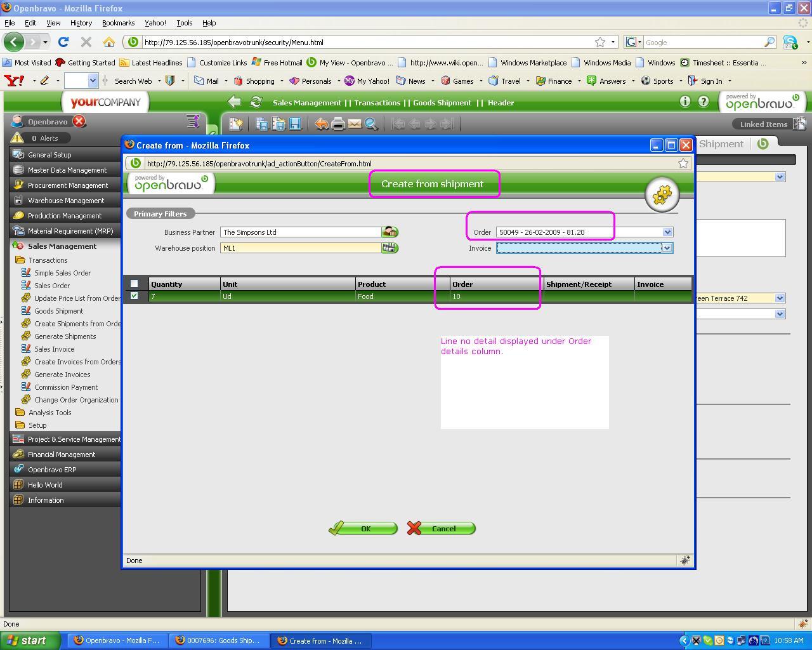Open the search magnifier in the Openbravo toolbar
This screenshot has width=812, height=650.
(x=371, y=124)
